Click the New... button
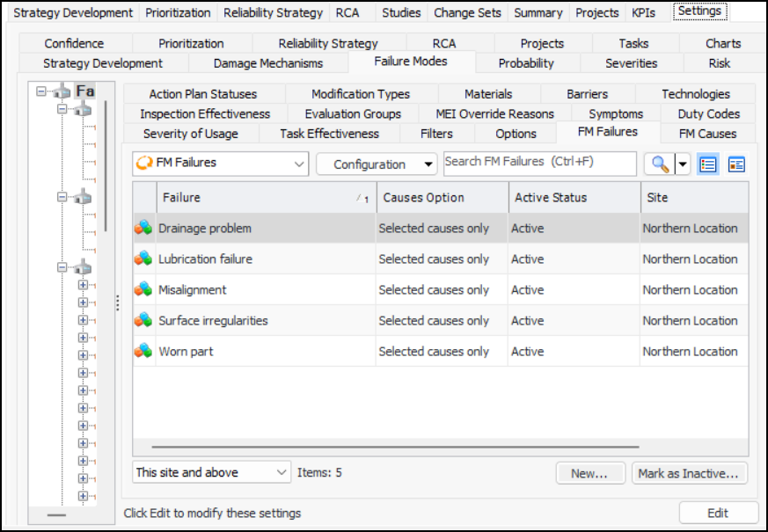768x532 pixels. tap(589, 474)
